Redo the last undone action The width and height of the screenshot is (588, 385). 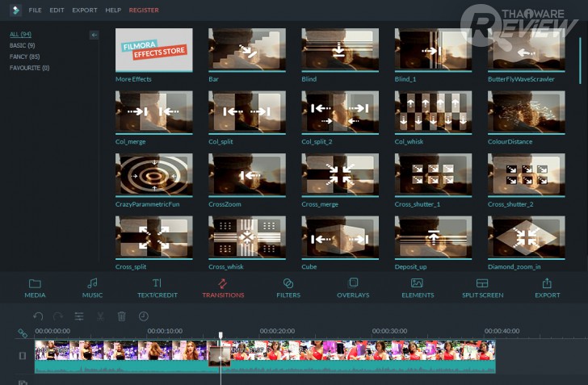(x=58, y=316)
